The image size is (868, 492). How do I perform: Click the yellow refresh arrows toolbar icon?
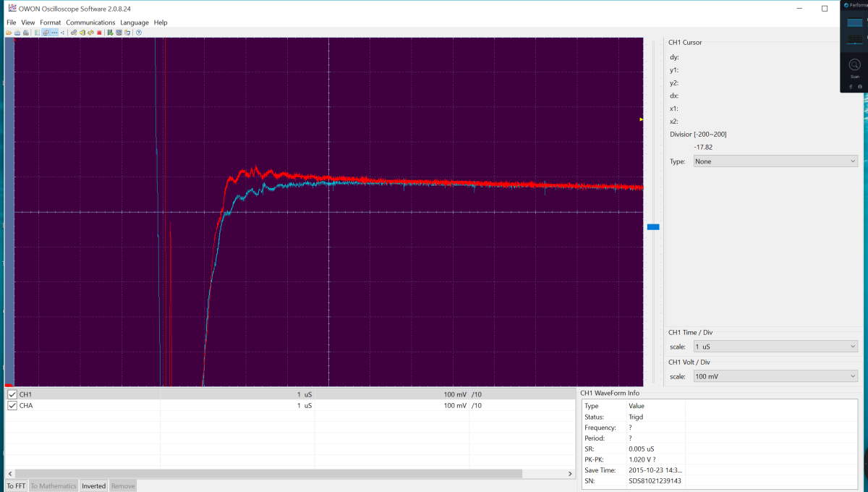[90, 33]
